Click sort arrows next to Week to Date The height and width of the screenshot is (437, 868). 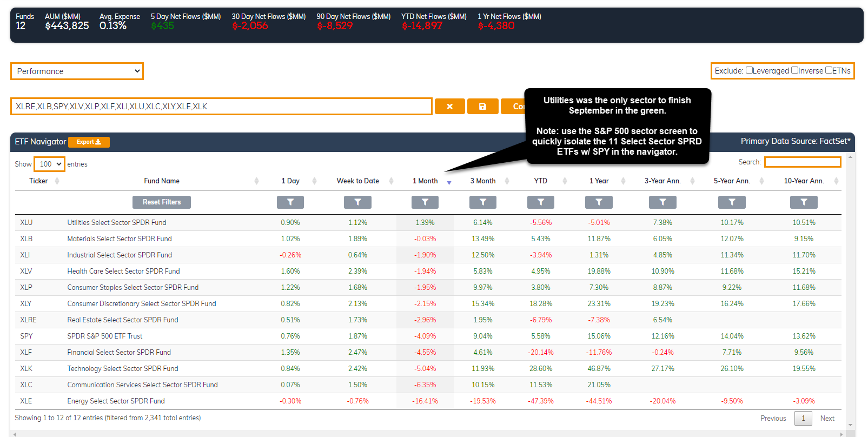[391, 181]
